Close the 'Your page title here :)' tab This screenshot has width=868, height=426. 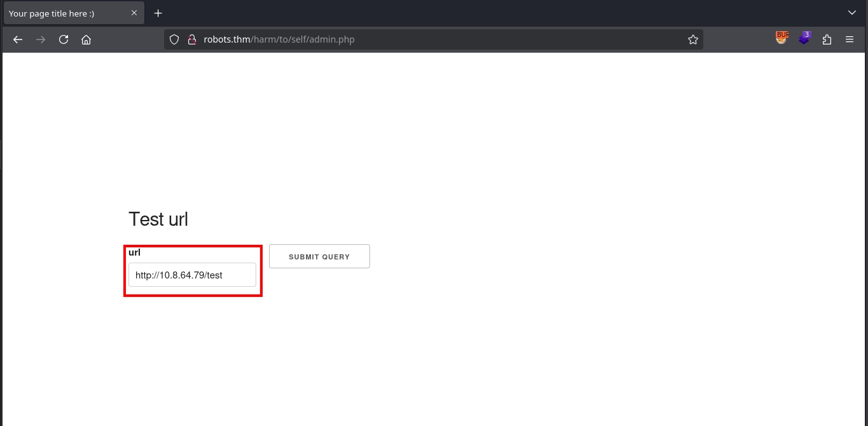click(x=134, y=13)
